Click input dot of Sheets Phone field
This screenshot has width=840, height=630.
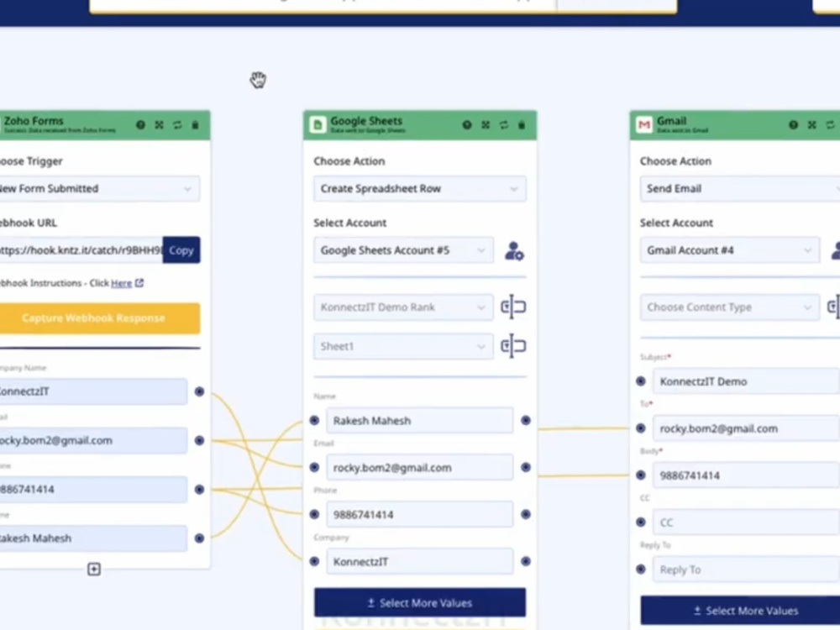click(x=314, y=514)
